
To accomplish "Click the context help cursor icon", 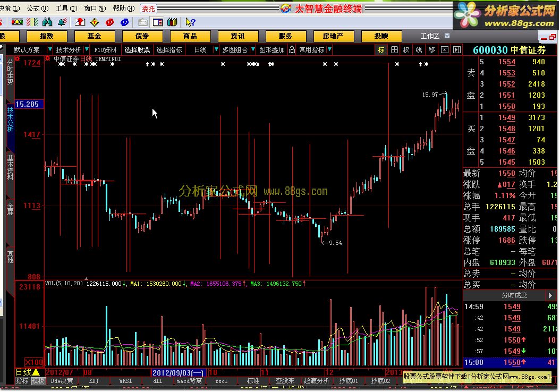I will (x=190, y=22).
